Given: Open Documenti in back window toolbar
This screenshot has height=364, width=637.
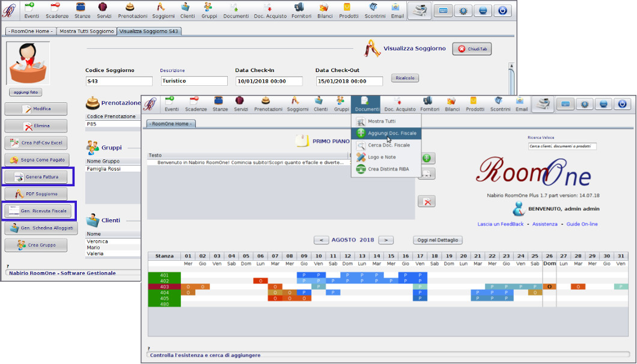Looking at the screenshot, I should point(236,11).
